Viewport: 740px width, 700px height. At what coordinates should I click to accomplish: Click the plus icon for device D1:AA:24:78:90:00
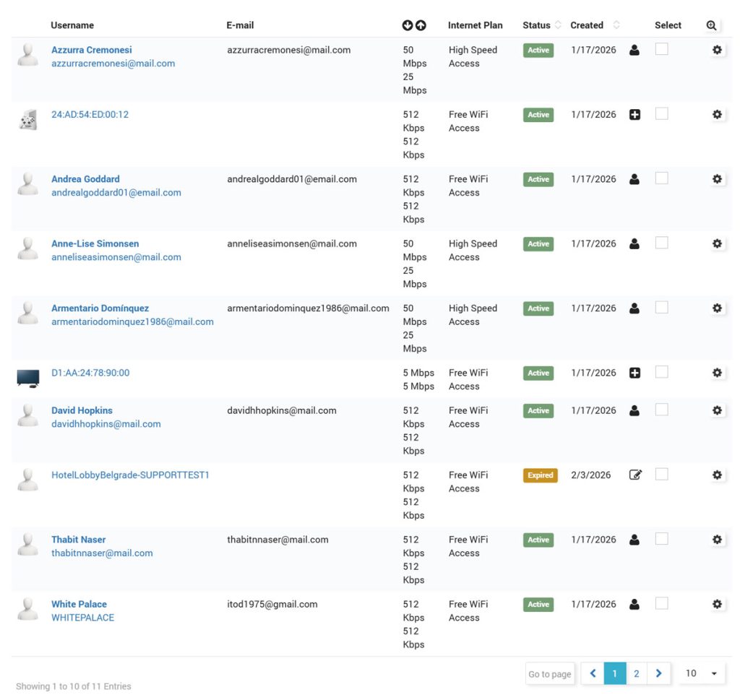click(x=634, y=373)
